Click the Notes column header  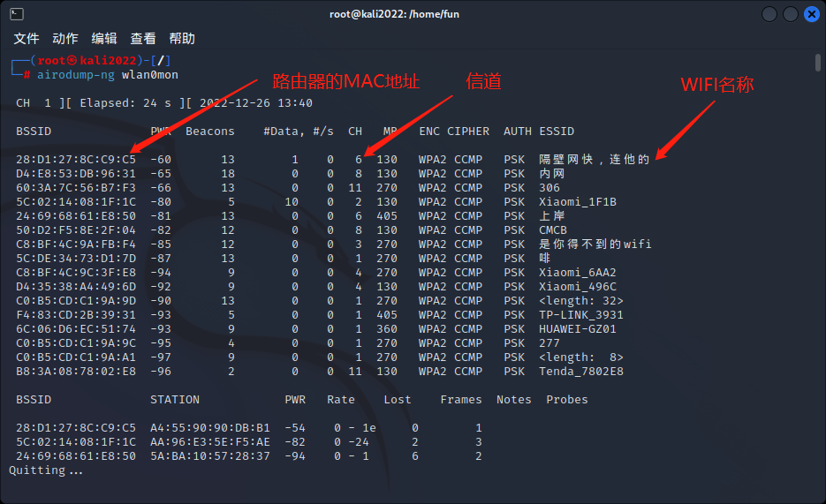513,400
